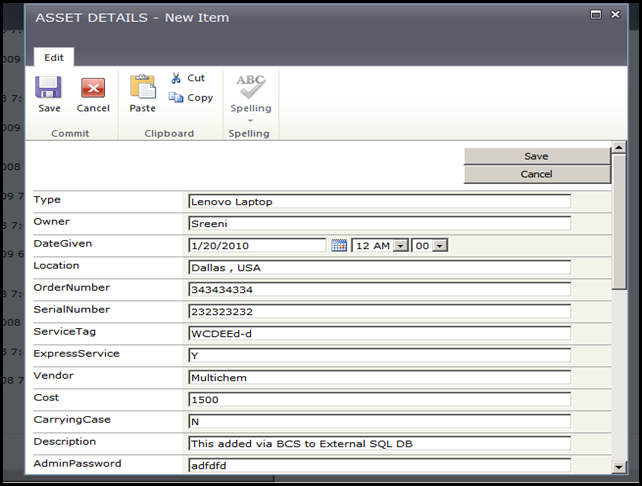Click the vertical scrollbar thumb
The image size is (642, 486).
[x=619, y=222]
